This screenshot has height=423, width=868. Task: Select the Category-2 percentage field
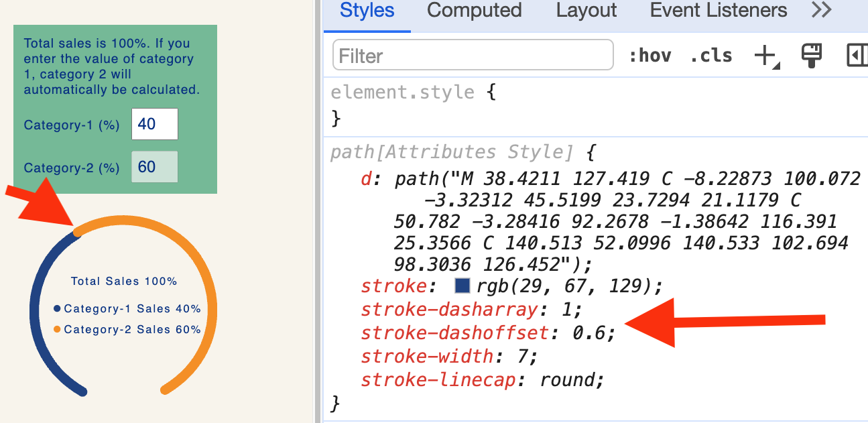click(x=155, y=167)
